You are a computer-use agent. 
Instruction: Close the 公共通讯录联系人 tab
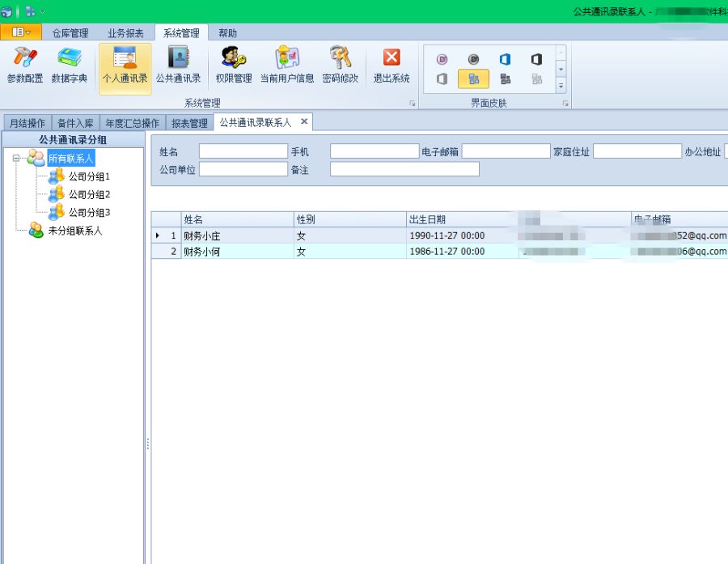(x=303, y=121)
